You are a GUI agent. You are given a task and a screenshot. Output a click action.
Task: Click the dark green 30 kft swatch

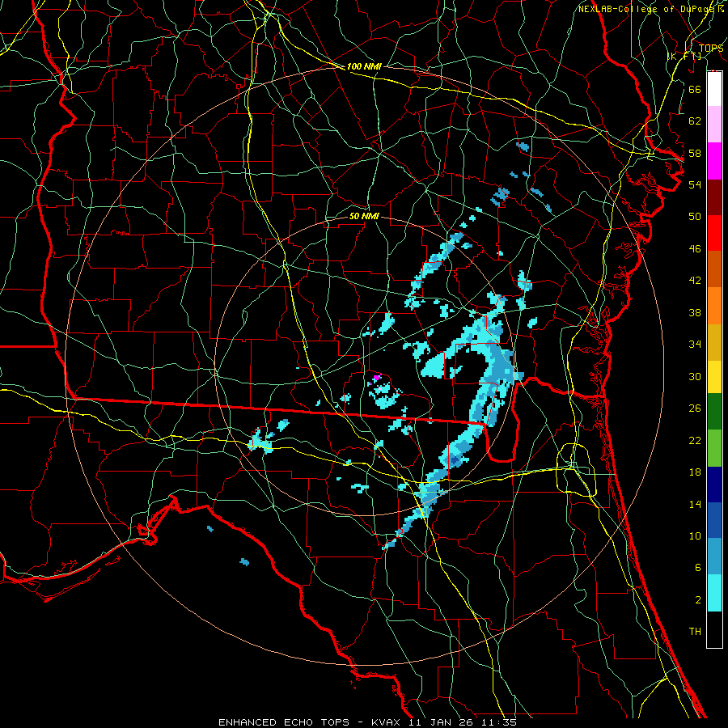(714, 412)
